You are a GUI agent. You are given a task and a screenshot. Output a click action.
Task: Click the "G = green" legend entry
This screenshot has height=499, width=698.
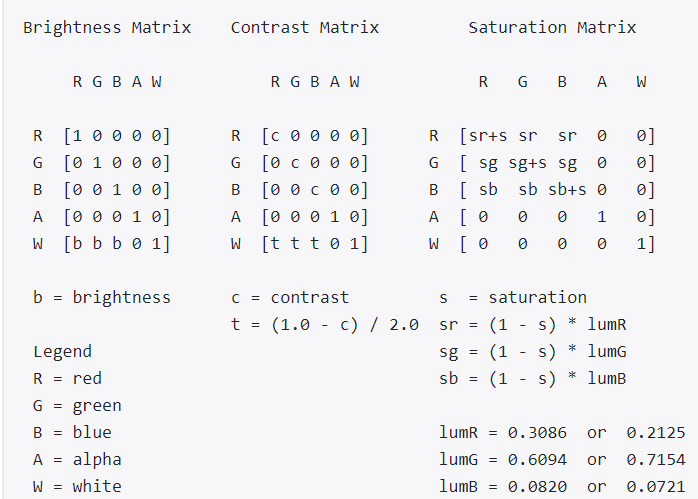(x=77, y=405)
